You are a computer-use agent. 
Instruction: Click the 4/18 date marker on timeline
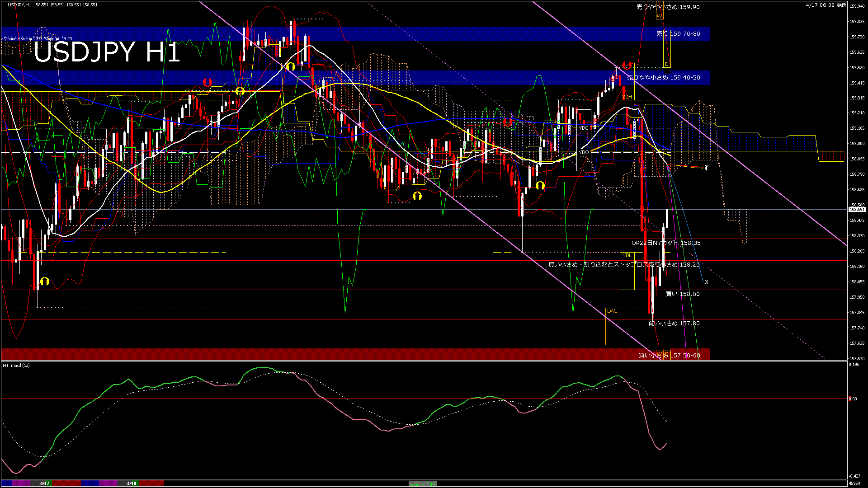click(132, 483)
